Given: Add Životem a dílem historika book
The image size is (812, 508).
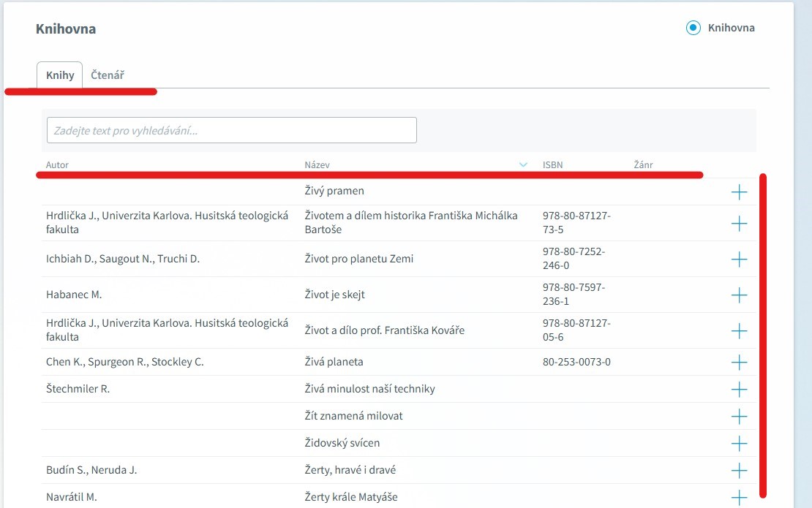Looking at the screenshot, I should coord(739,224).
